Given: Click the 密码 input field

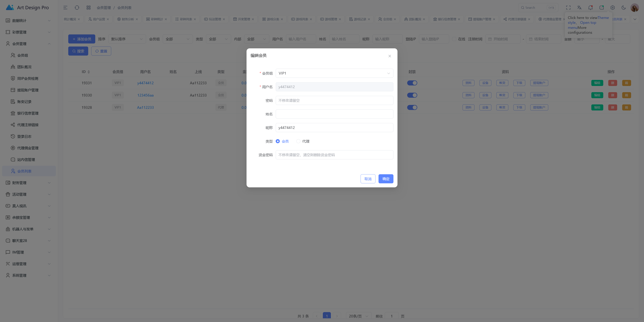Looking at the screenshot, I should pyautogui.click(x=334, y=101).
